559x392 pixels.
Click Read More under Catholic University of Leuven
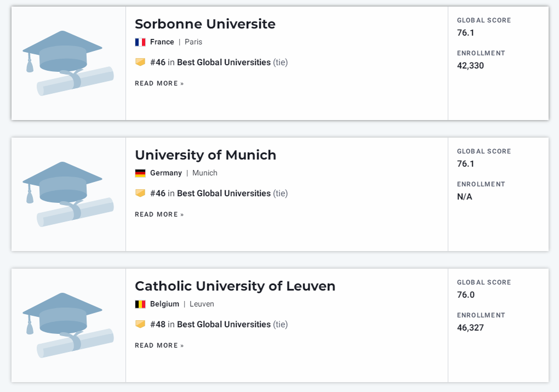[x=159, y=345]
